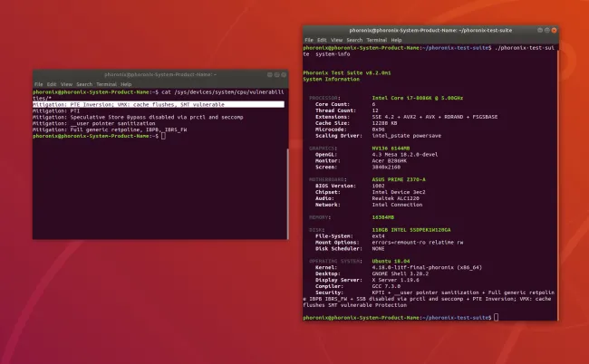Click BIOS Version '1002' text
Viewport: 589px width, 364px height.
[x=378, y=186]
